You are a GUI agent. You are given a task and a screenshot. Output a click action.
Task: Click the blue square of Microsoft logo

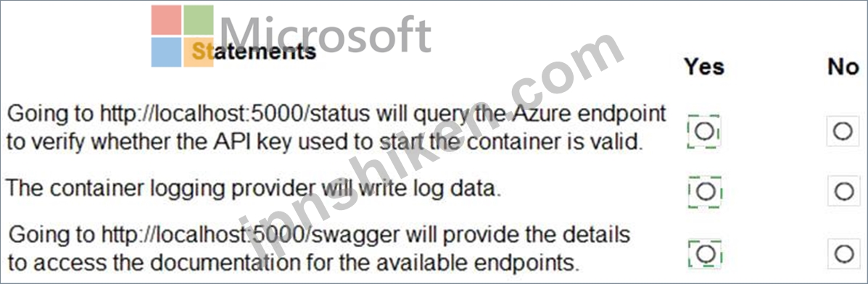pos(166,53)
